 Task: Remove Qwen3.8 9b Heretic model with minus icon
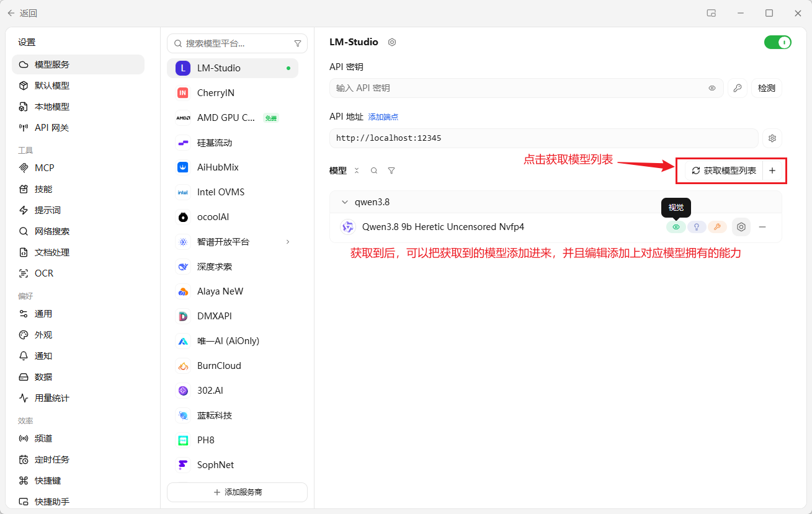762,227
